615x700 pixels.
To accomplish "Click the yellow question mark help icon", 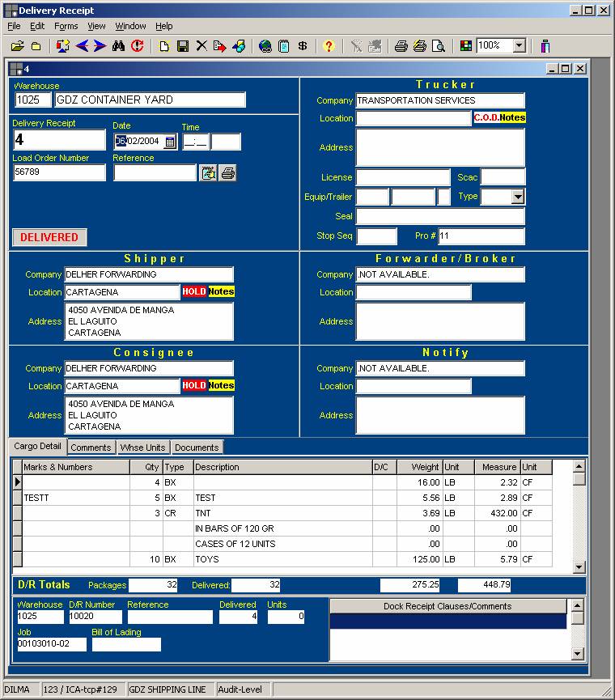I will tap(328, 46).
